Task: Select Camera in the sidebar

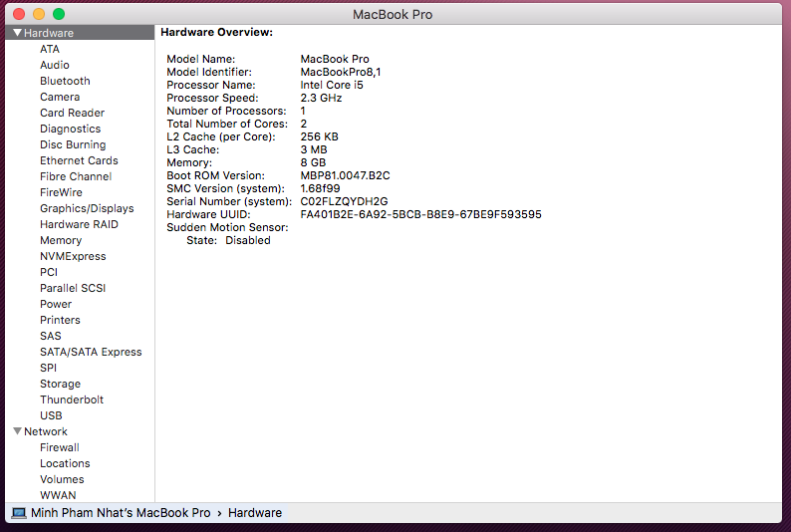Action: pyautogui.click(x=60, y=97)
